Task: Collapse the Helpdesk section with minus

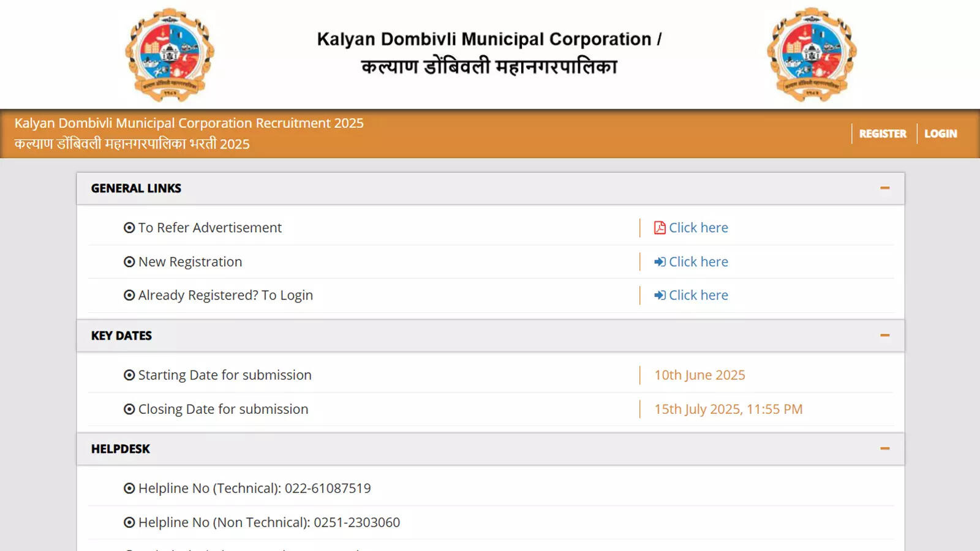Action: [x=884, y=448]
